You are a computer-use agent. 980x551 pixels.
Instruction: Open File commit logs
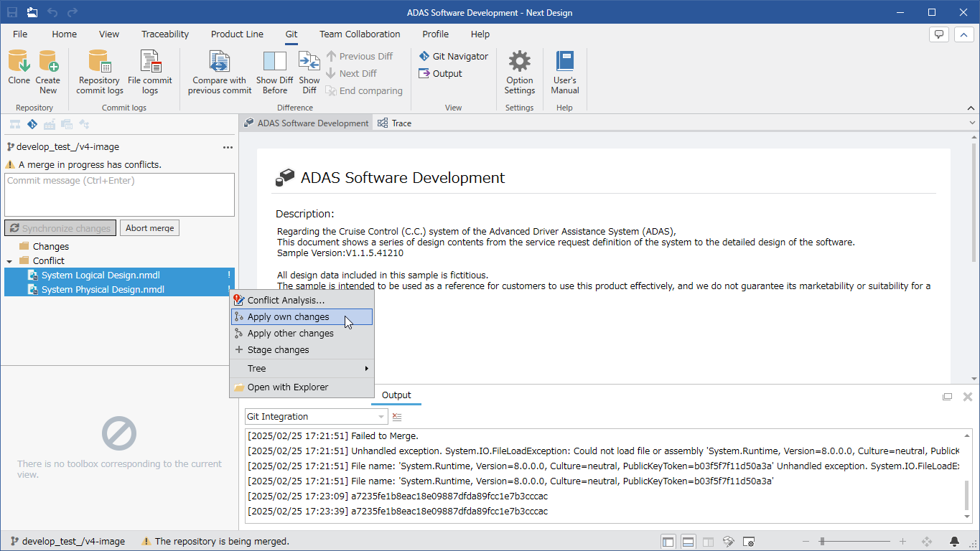(150, 72)
